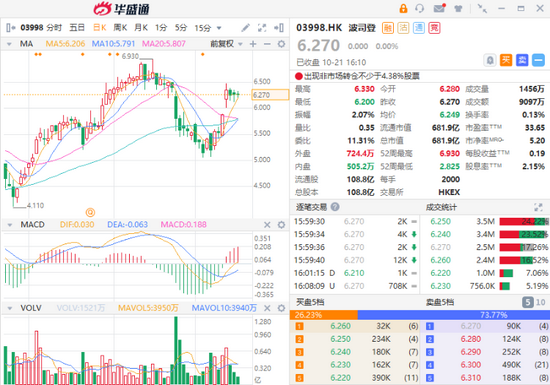Switch to 1分 one-minute chart

pyautogui.click(x=161, y=28)
